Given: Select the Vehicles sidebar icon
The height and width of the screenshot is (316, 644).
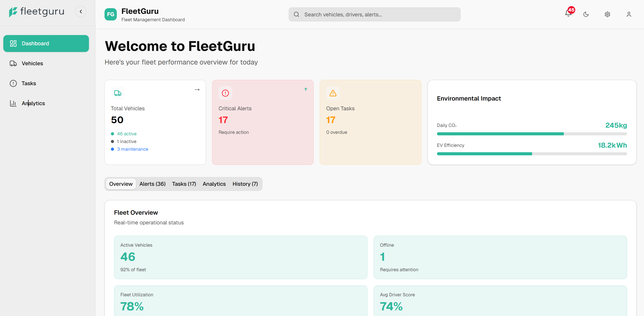Looking at the screenshot, I should pyautogui.click(x=13, y=63).
